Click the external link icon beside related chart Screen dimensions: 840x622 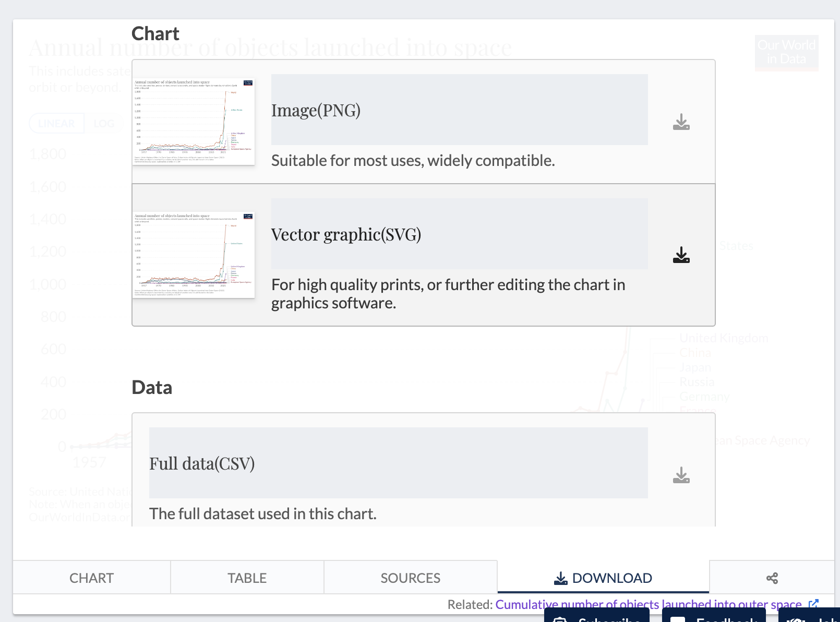point(813,604)
